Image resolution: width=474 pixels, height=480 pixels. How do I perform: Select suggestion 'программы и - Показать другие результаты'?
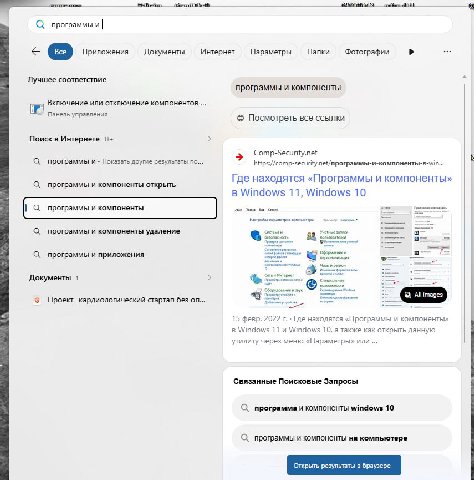(x=120, y=162)
